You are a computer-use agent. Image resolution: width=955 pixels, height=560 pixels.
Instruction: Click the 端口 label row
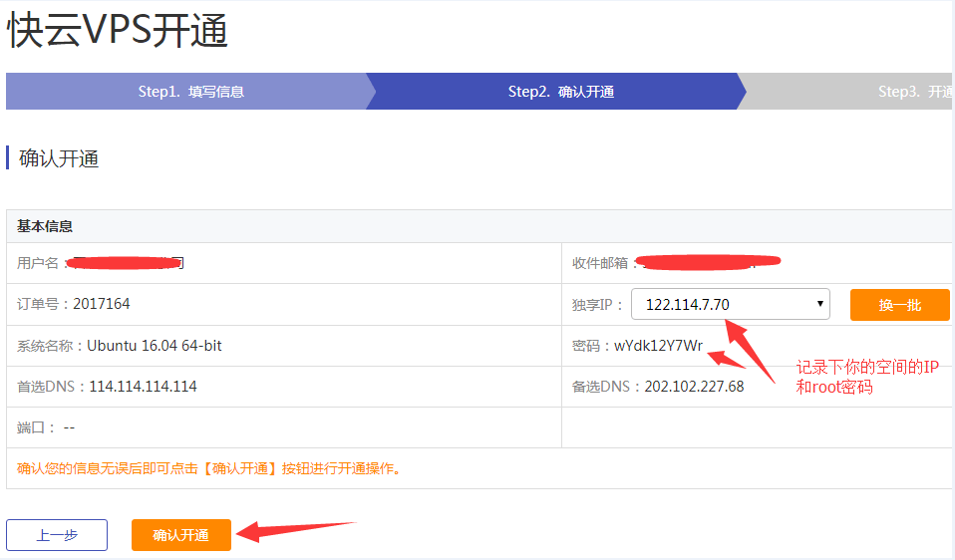click(284, 427)
